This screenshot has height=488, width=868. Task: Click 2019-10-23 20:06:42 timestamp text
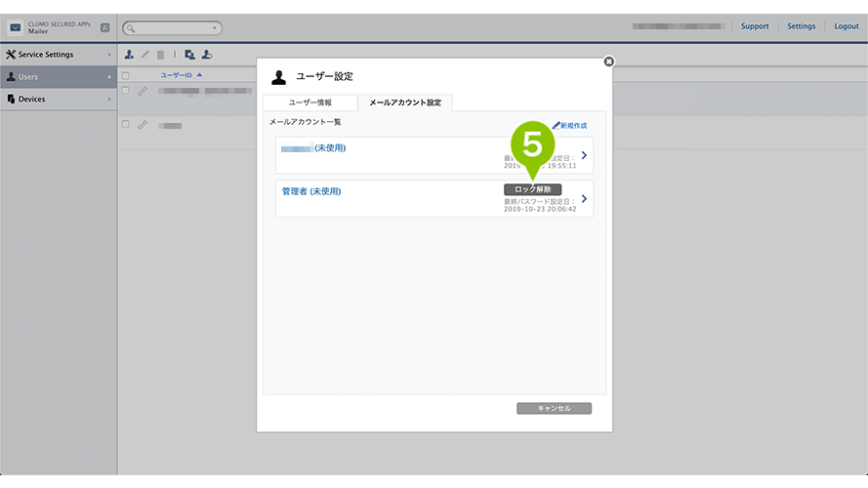(x=540, y=209)
